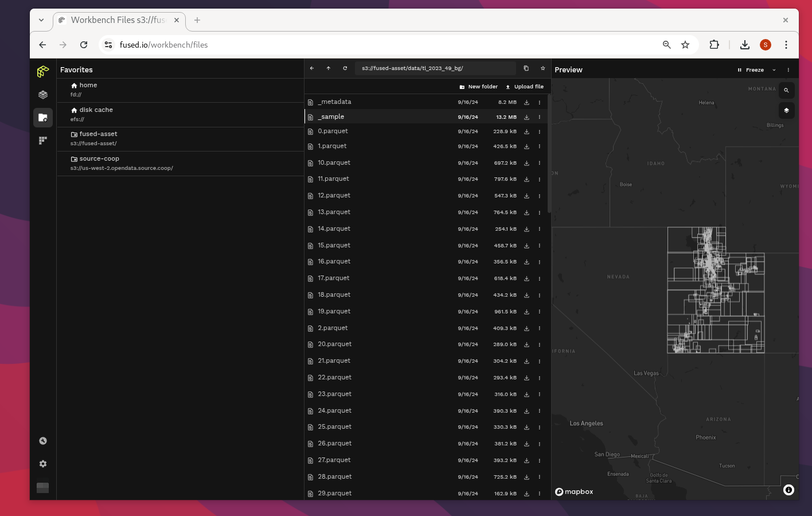
Task: Download the 0.parquet file
Action: pyautogui.click(x=526, y=131)
